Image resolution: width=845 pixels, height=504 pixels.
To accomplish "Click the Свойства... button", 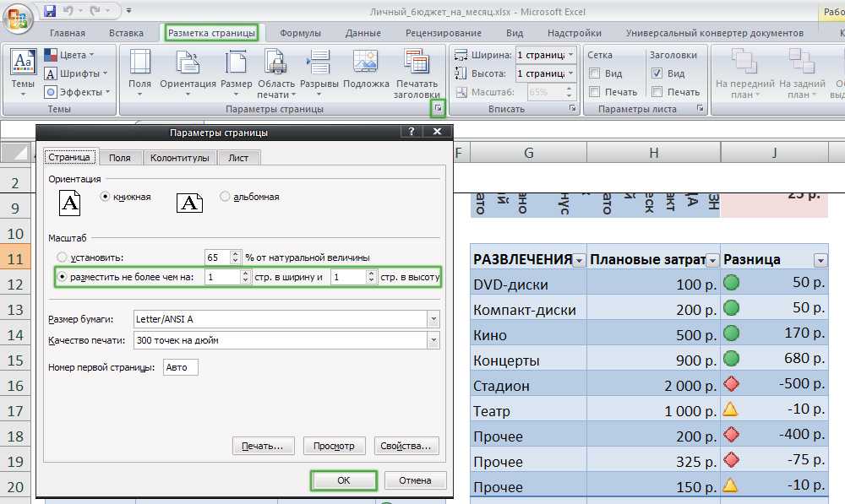I will [406, 446].
